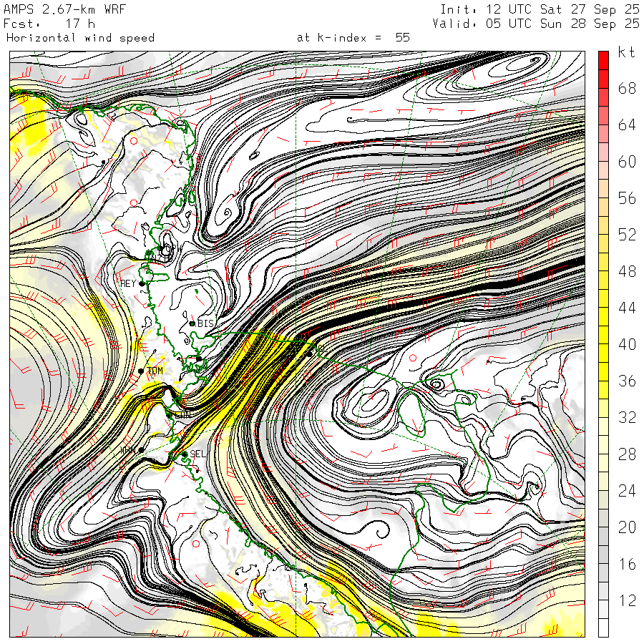The height and width of the screenshot is (644, 644).
Task: Click the "AMPS 2.67-km WRF" title text
Action: (64, 9)
